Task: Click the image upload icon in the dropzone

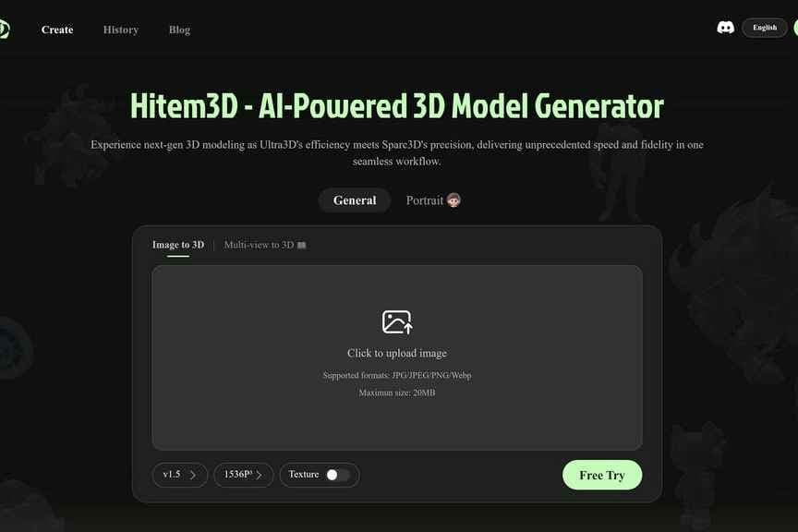Action: [396, 320]
